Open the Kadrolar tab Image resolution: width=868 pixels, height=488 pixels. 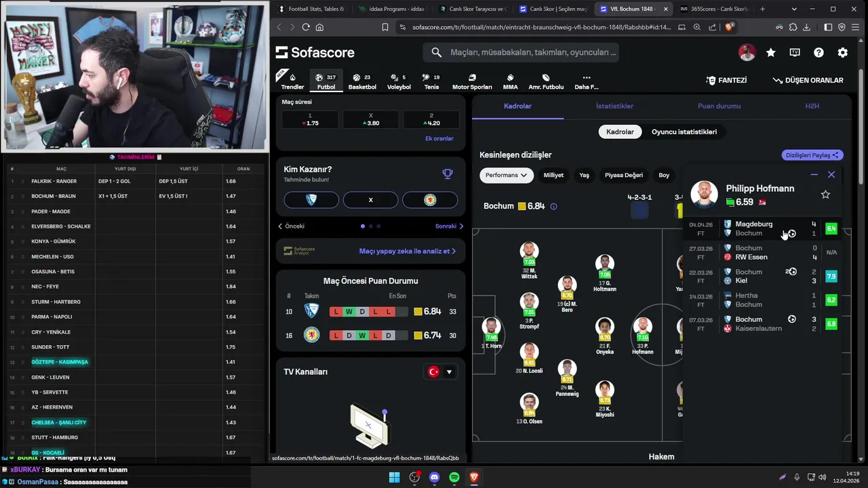pyautogui.click(x=517, y=106)
